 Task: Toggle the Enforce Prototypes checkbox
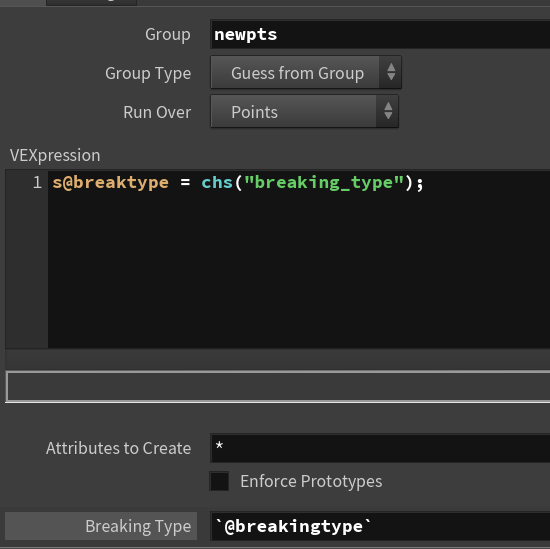(219, 481)
